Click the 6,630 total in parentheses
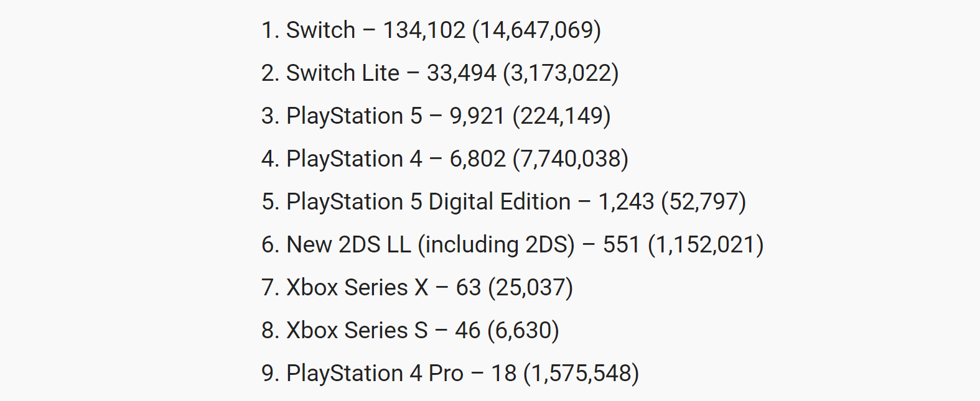Screen dimensions: 980x401 [x=523, y=330]
